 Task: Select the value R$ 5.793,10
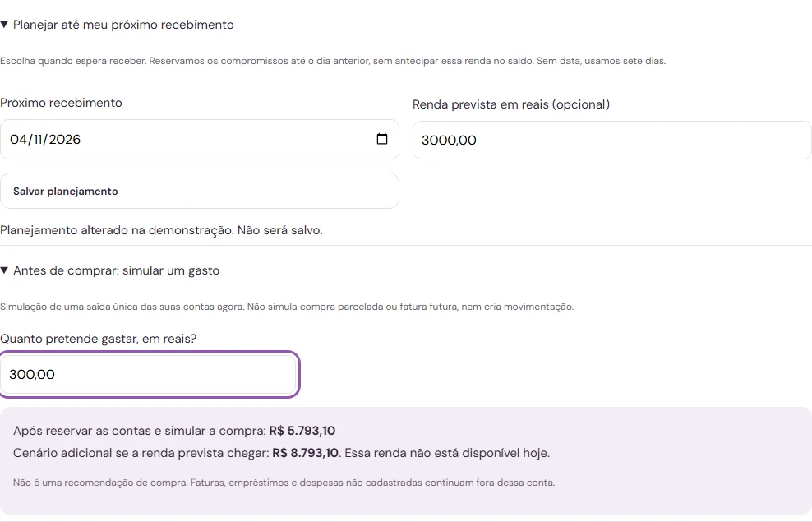(302, 431)
